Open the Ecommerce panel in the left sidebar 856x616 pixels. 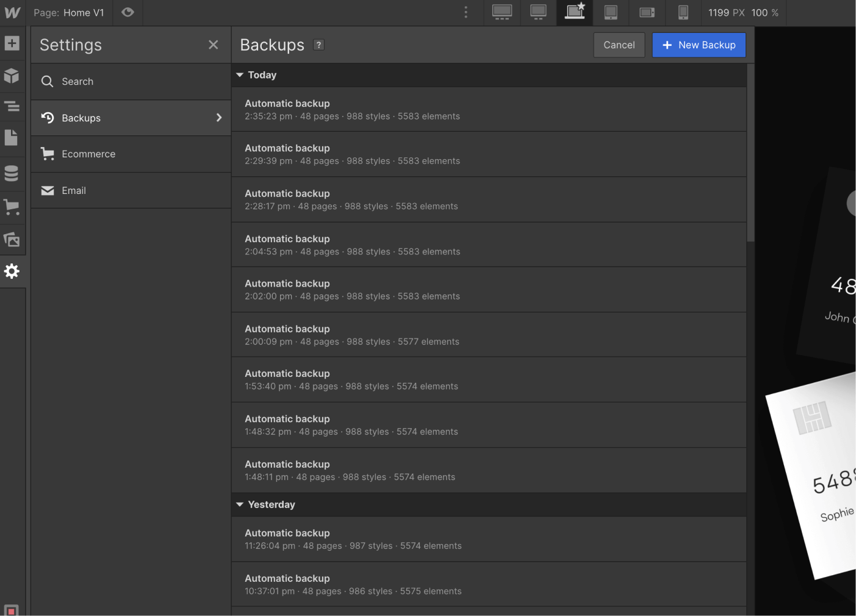click(x=12, y=207)
